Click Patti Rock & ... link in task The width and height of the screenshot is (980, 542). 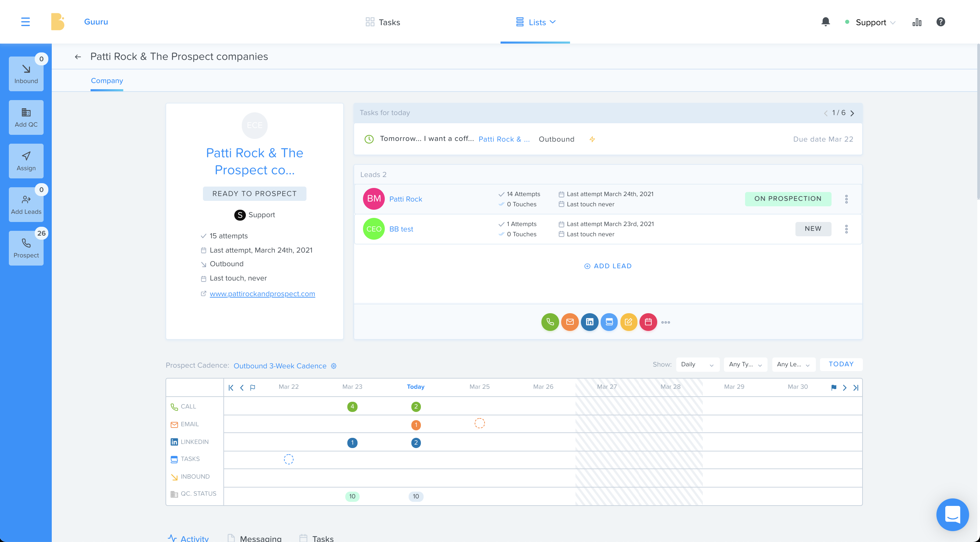[x=504, y=139]
